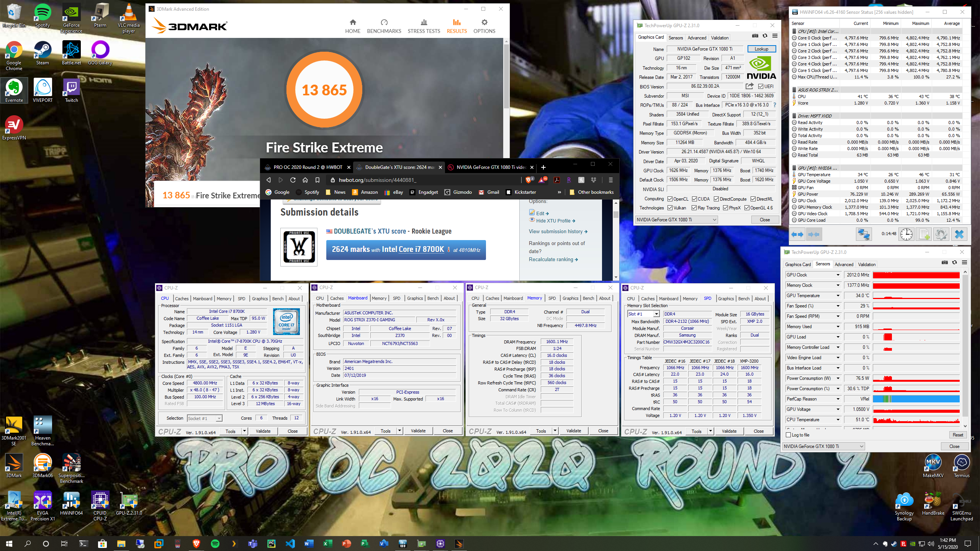Click the HWiNFO reset clock icon
980x551 pixels.
pos(906,234)
